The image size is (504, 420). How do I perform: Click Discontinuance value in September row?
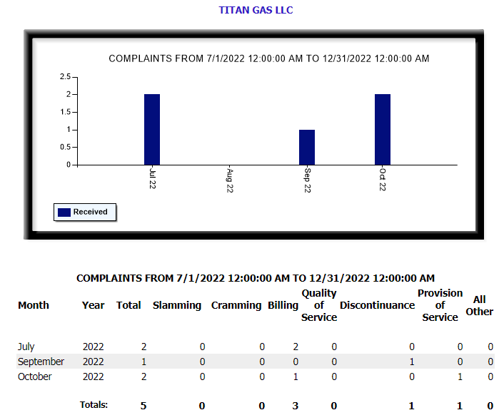click(x=412, y=362)
